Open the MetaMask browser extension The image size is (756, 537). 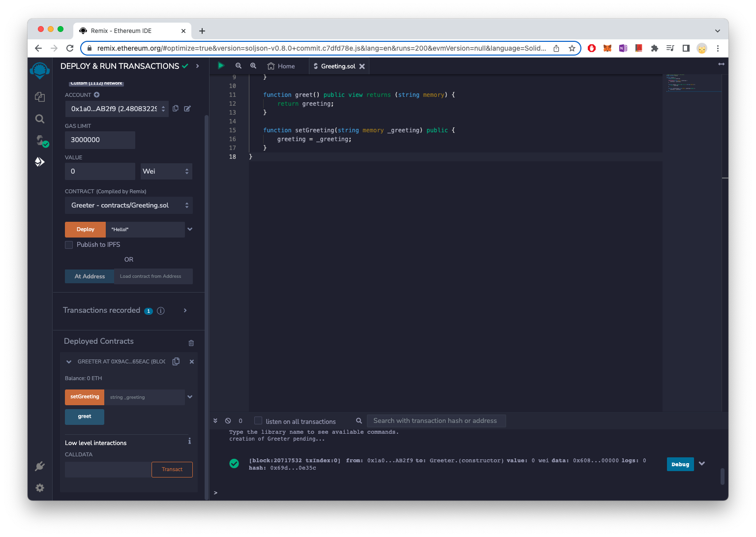[x=607, y=48]
